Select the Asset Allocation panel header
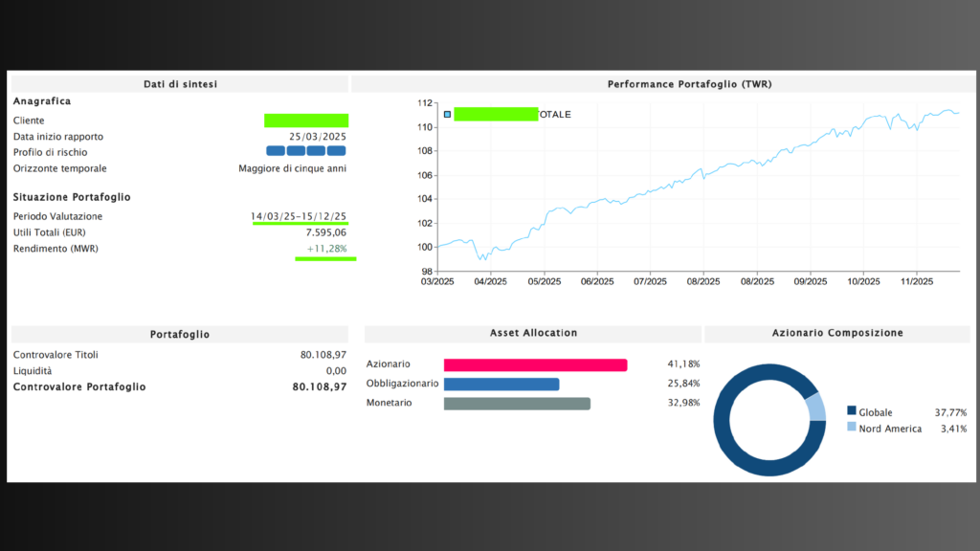Screen dimensions: 980x551 pos(532,333)
